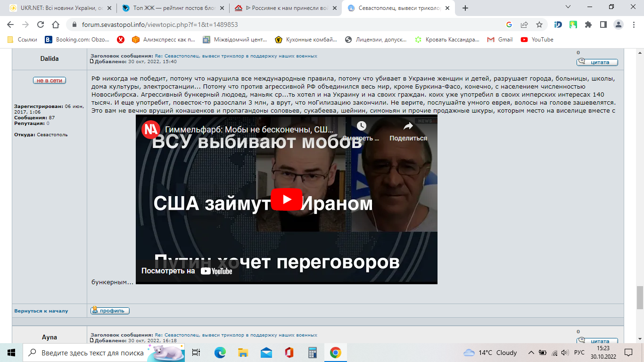Click the Смотреть позже clock icon on video
This screenshot has height=362, width=644.
pos(361,126)
